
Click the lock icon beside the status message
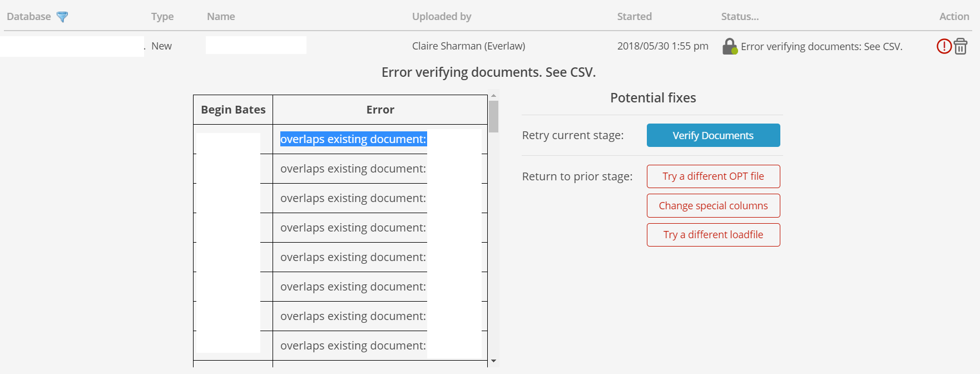tap(729, 46)
